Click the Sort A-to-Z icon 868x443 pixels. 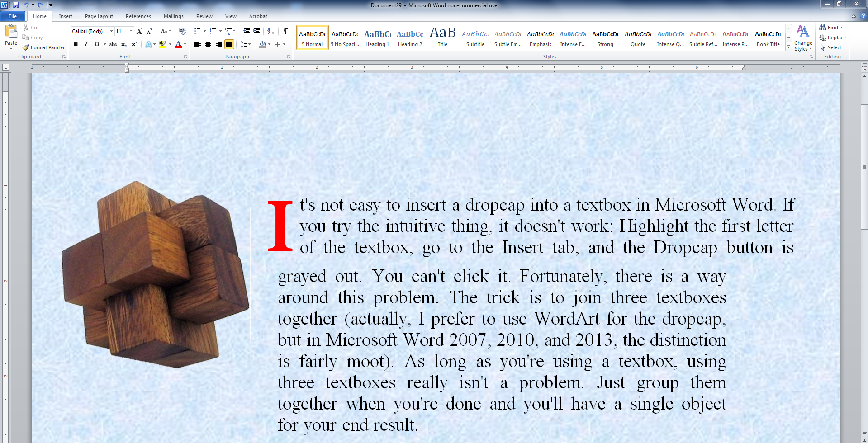(270, 31)
